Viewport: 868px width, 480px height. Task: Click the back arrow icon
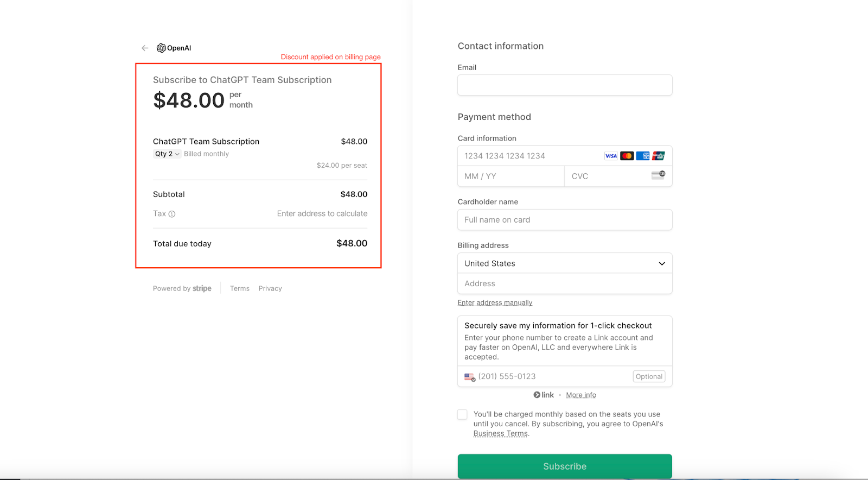pos(145,48)
